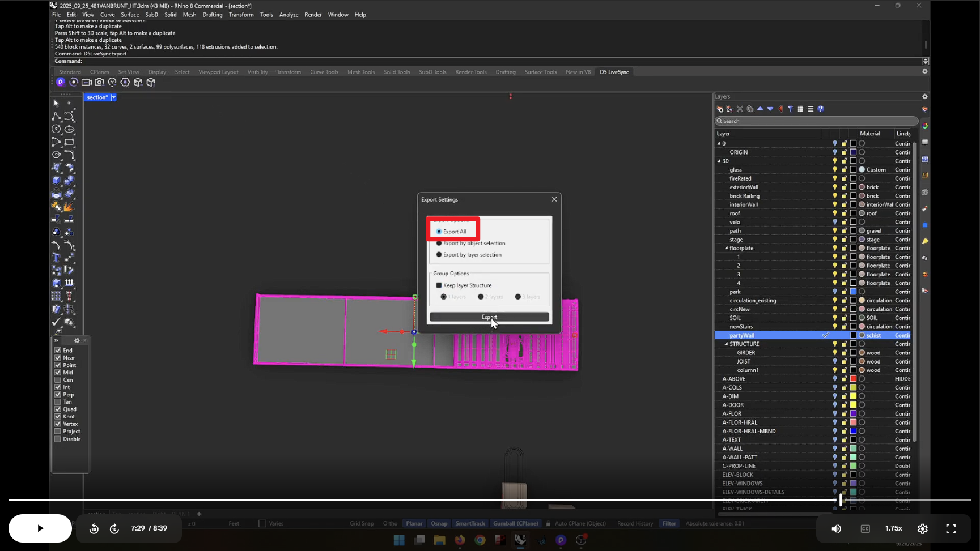Enable the Keep layer Structure checkbox
The height and width of the screenshot is (551, 980).
[x=439, y=285]
